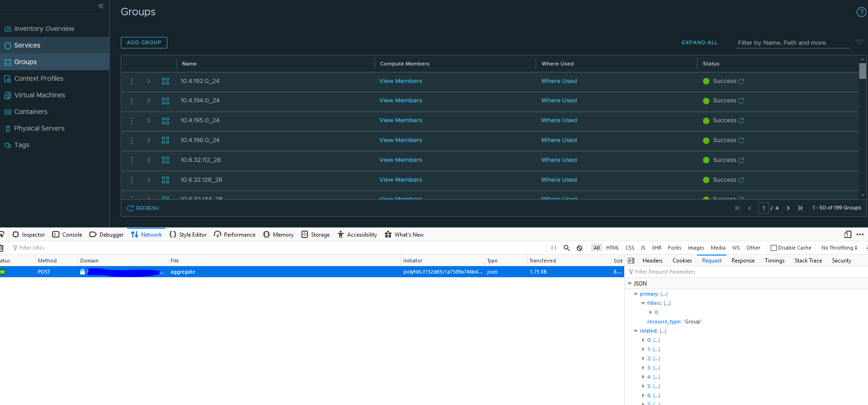Image resolution: width=868 pixels, height=405 pixels.
Task: Click group icon of 10.4.192.0_24 row
Action: (165, 81)
